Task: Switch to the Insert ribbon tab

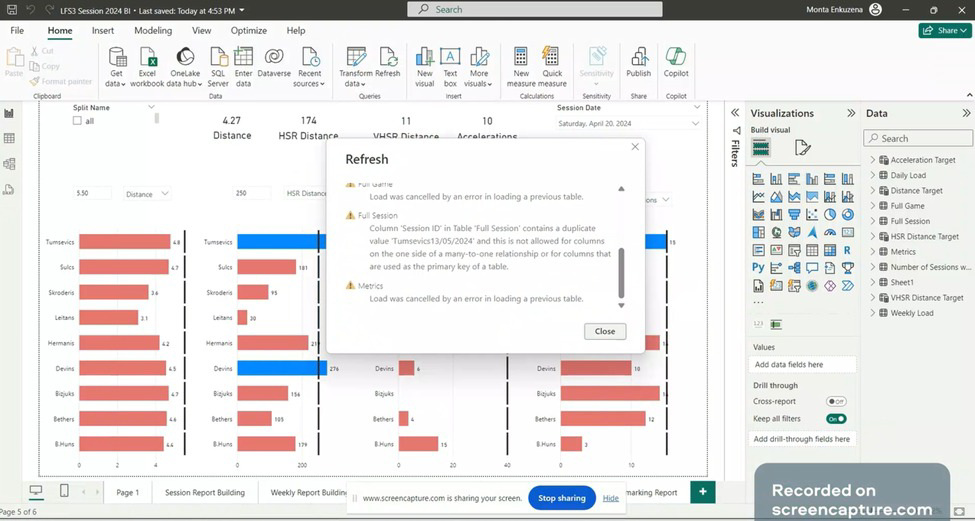Action: 103,30
